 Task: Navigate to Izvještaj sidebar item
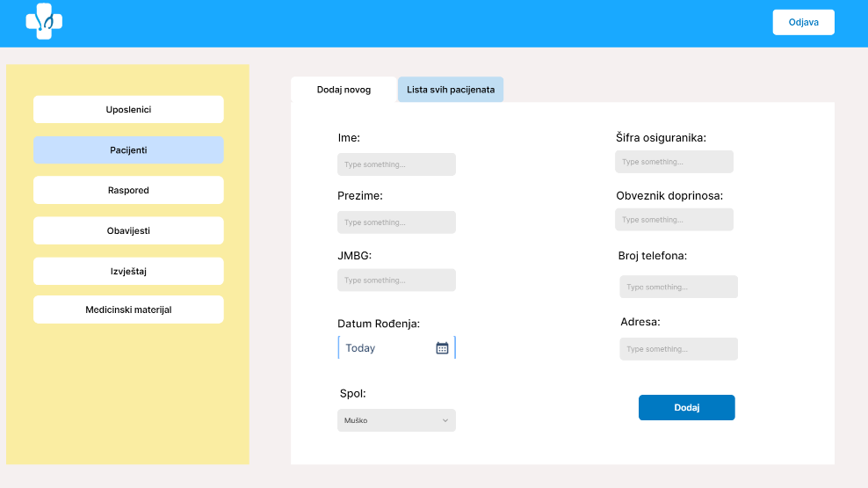click(x=128, y=271)
